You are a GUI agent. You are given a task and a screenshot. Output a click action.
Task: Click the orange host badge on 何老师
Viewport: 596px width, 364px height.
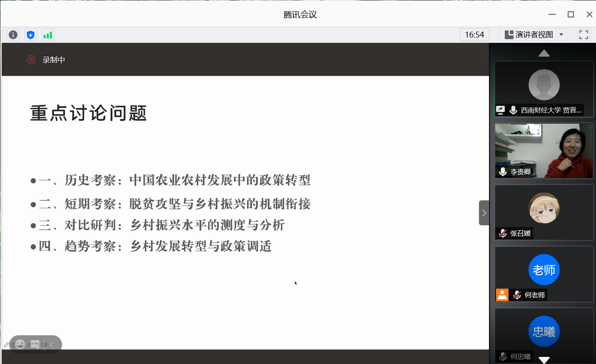[502, 295]
